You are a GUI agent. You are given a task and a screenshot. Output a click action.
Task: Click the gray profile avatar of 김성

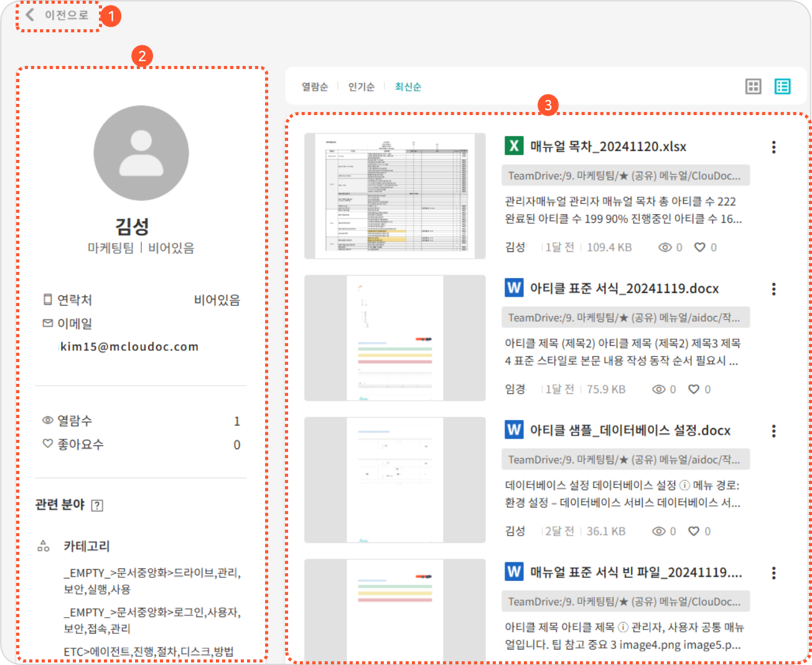[141, 153]
